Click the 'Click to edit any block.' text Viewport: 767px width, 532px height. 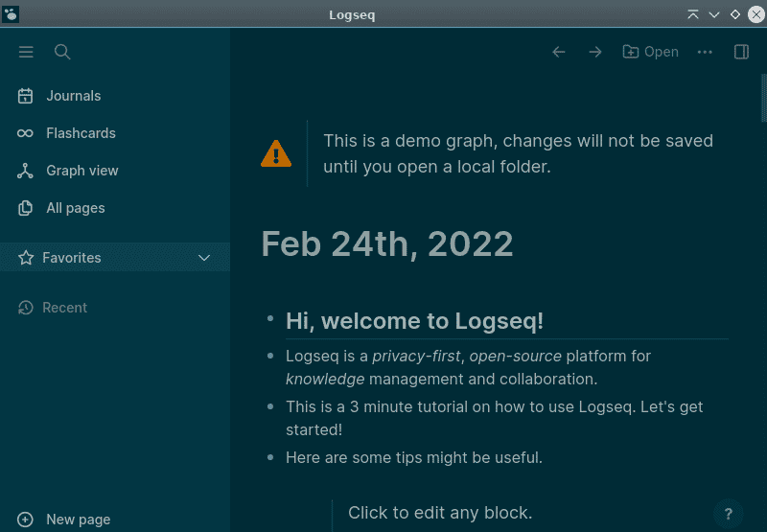[x=440, y=513]
